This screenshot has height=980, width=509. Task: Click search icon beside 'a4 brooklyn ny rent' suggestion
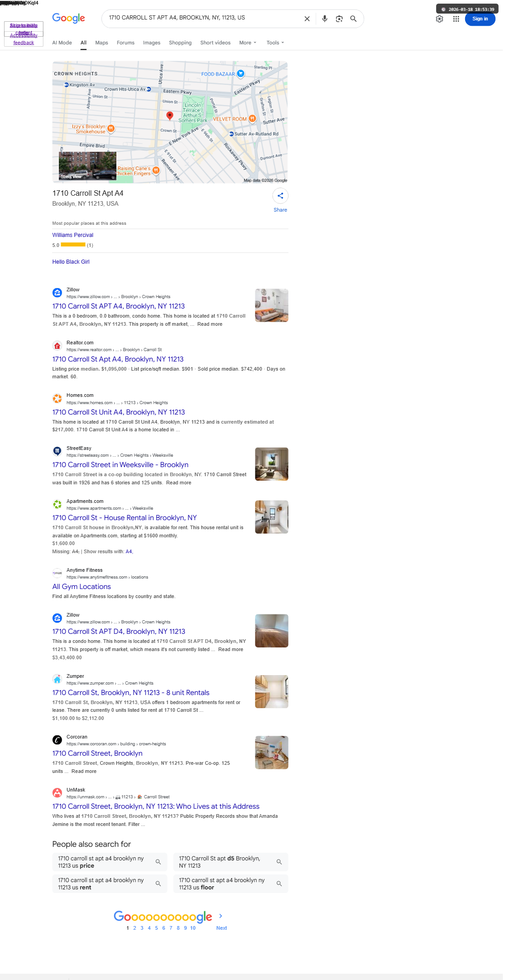click(158, 883)
